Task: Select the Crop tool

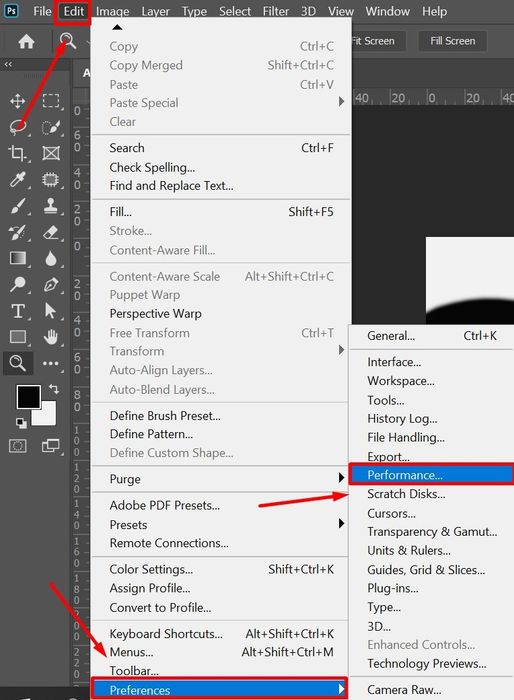Action: point(17,153)
